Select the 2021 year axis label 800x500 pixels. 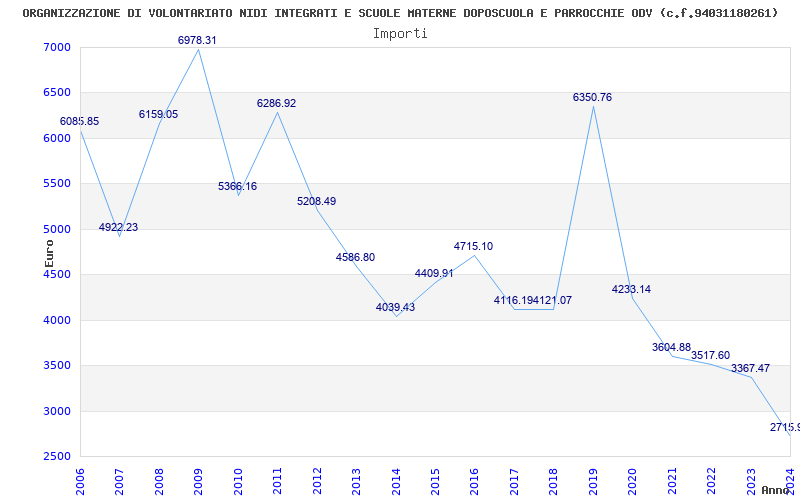[x=671, y=481]
